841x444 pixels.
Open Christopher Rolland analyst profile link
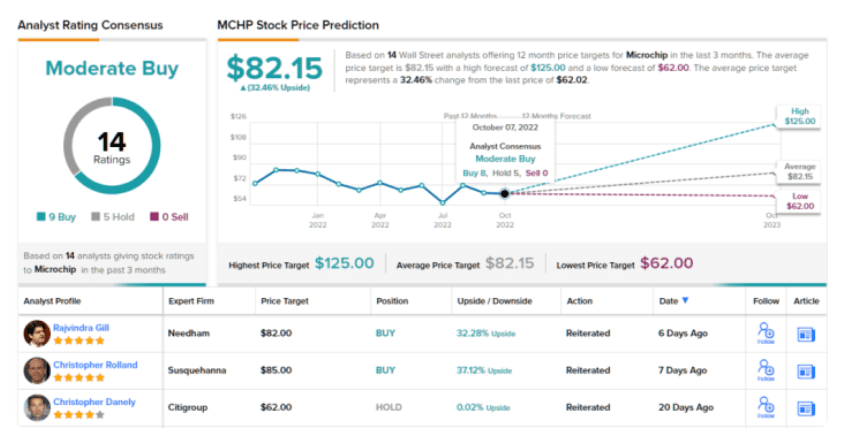[96, 363]
